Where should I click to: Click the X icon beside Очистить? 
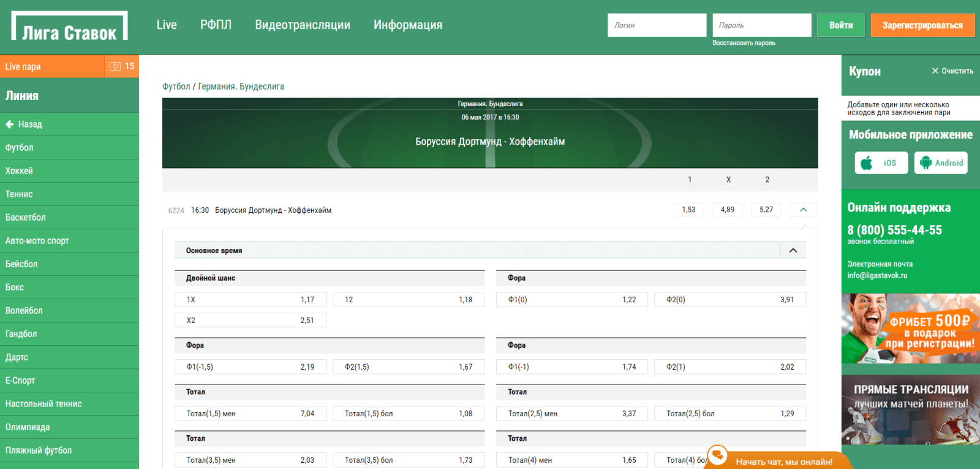point(935,71)
